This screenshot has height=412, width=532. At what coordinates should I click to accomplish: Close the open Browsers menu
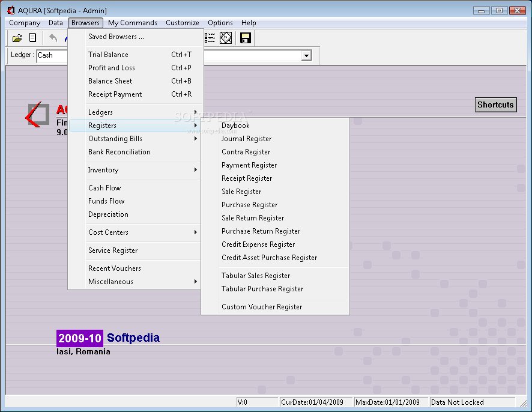(x=85, y=23)
